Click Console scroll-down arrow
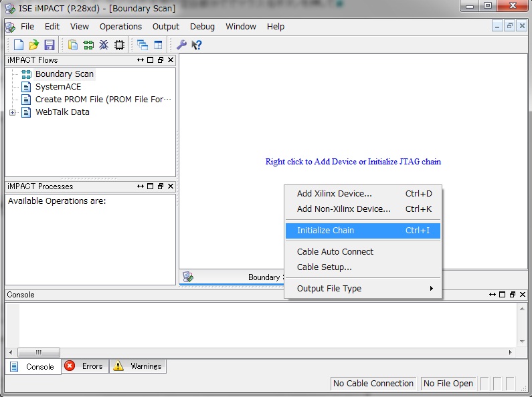The width and height of the screenshot is (532, 397). click(x=522, y=342)
